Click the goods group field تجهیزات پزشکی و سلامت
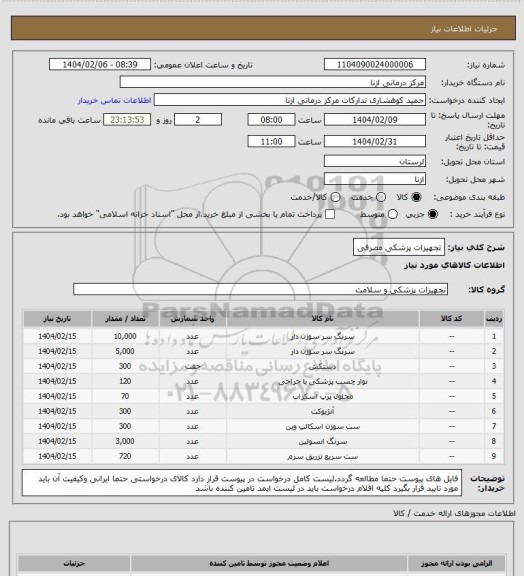 [x=260, y=289]
